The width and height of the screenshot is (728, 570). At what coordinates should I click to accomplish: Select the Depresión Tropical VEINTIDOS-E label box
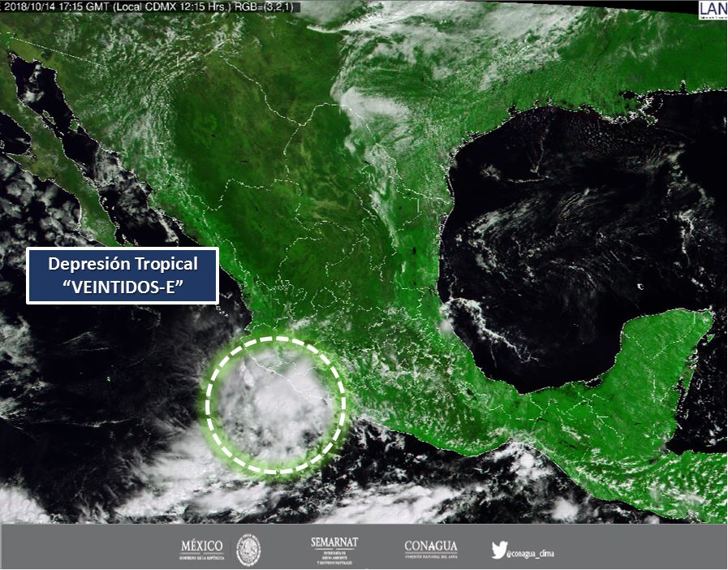[123, 276]
